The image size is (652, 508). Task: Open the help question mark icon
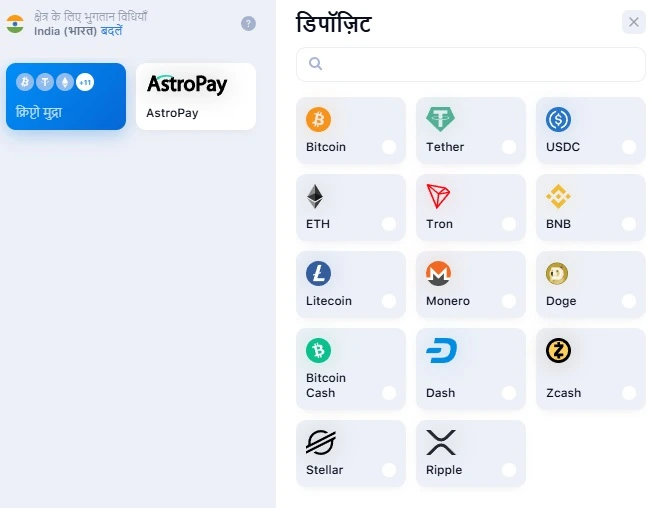coord(248,24)
